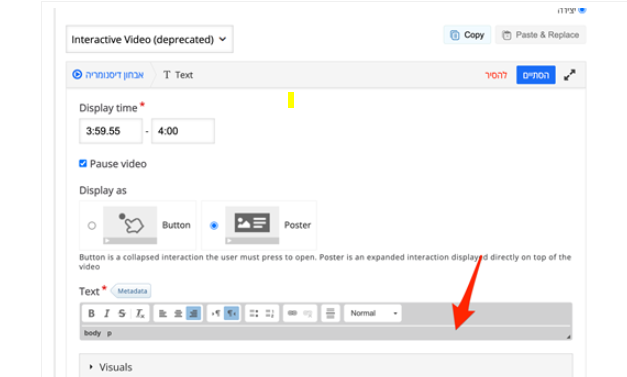Center align the text
The image size is (627, 377).
[x=178, y=313]
